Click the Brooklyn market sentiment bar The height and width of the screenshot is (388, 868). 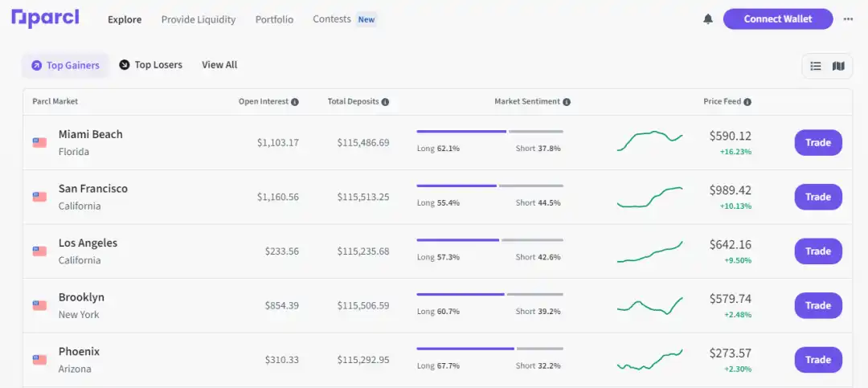(x=489, y=294)
